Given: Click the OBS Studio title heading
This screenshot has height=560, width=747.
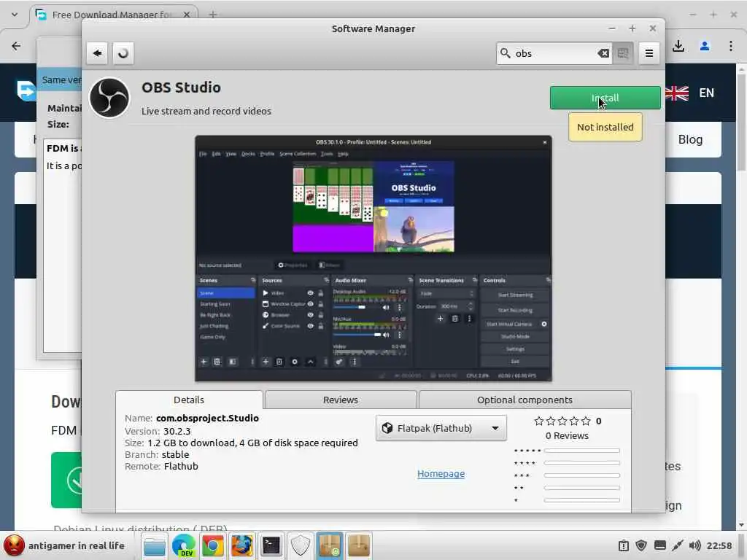Looking at the screenshot, I should coord(181,87).
